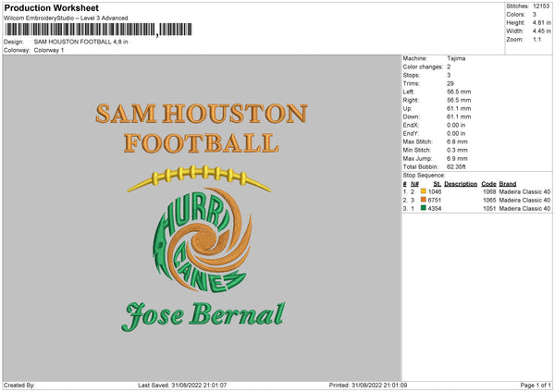Click the 'Stop Sequence:' heading
555x392 pixels.
coord(424,176)
